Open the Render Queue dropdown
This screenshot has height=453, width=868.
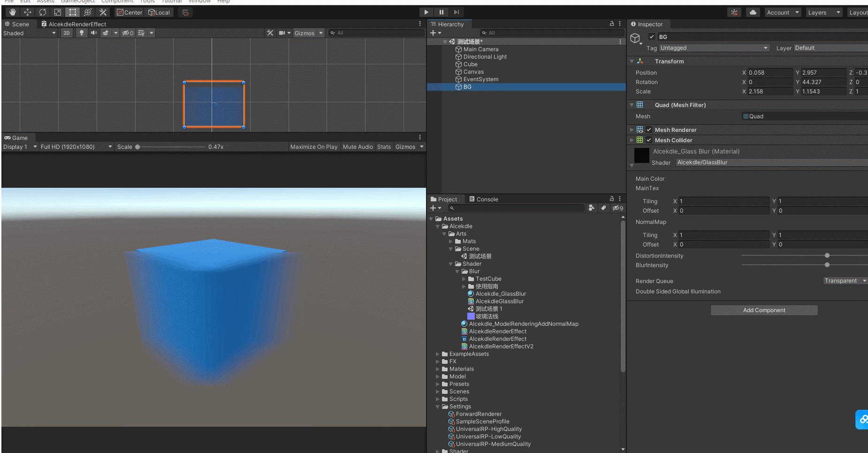[x=845, y=281]
